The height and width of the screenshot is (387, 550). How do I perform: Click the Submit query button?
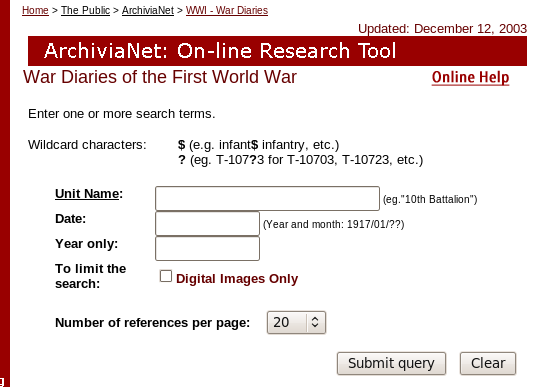coord(391,363)
